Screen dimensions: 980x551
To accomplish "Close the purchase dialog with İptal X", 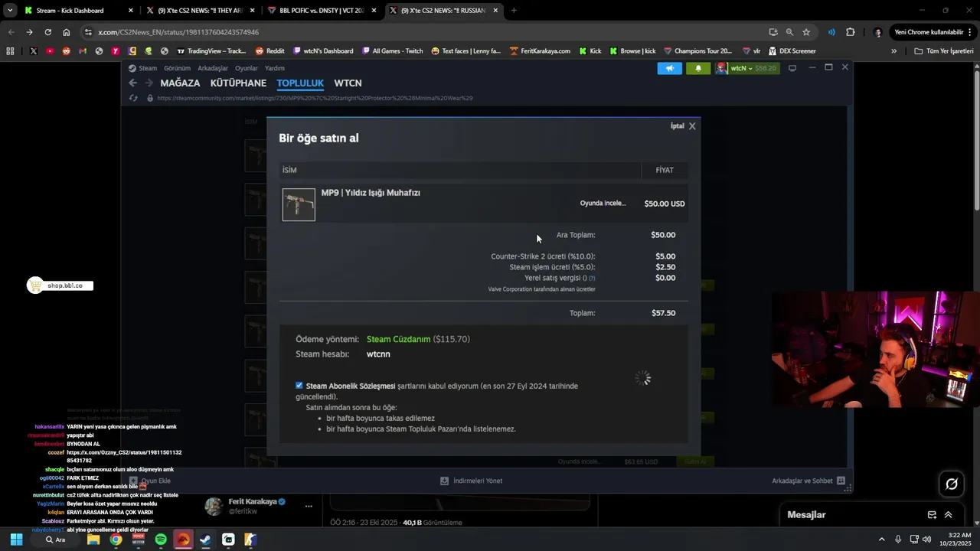I will tap(683, 126).
